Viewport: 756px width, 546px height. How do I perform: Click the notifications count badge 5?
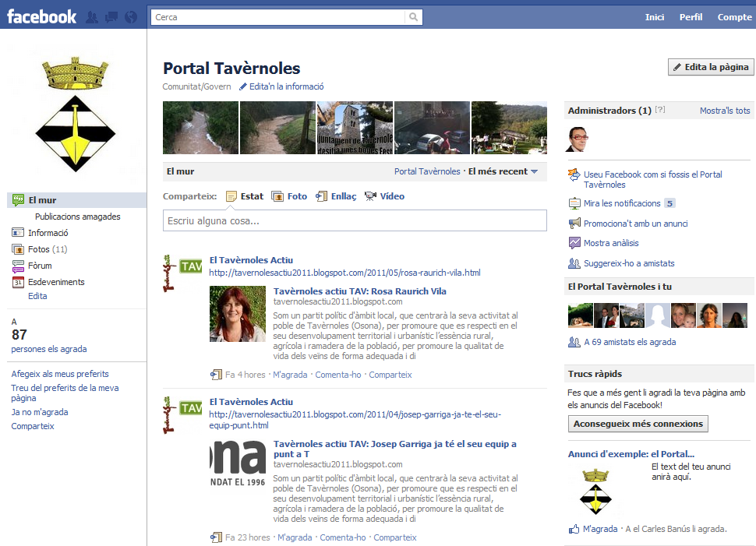point(669,203)
